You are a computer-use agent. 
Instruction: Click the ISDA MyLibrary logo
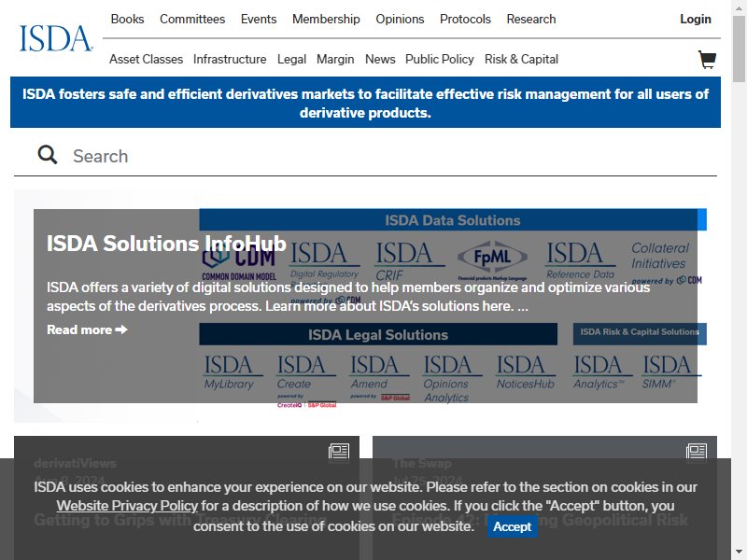(233, 371)
